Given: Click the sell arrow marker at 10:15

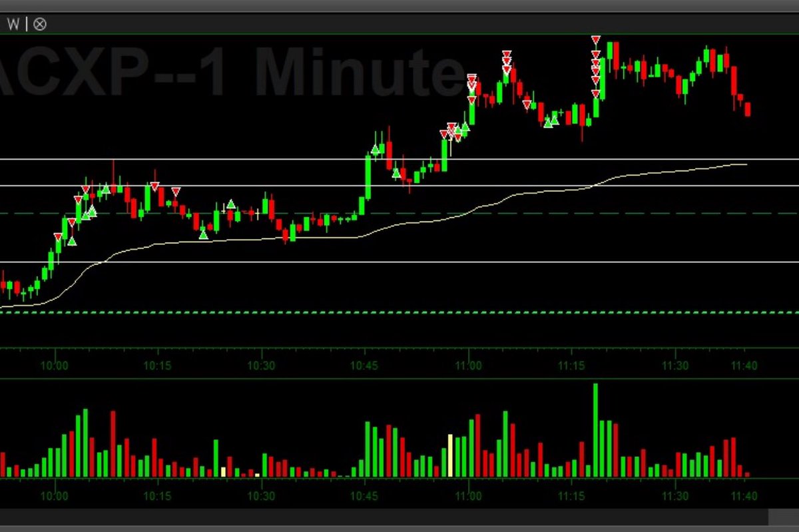Looking at the screenshot, I should pyautogui.click(x=154, y=187).
